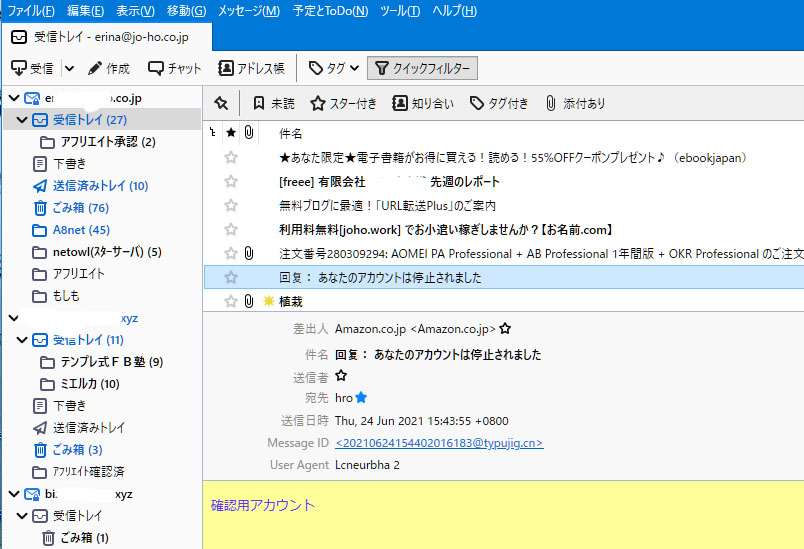Viewport: 804px width, 549px height.
Task: Toggle the クイックフィルター button
Action: coord(422,68)
